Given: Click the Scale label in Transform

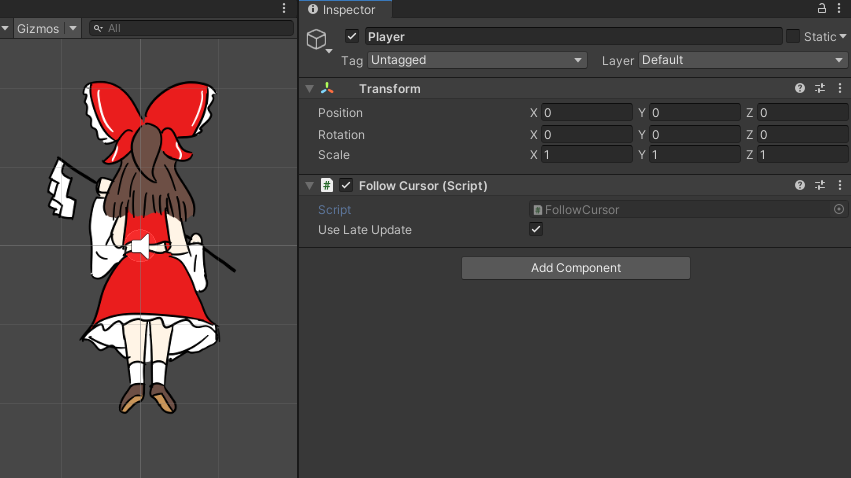Looking at the screenshot, I should pyautogui.click(x=334, y=155).
